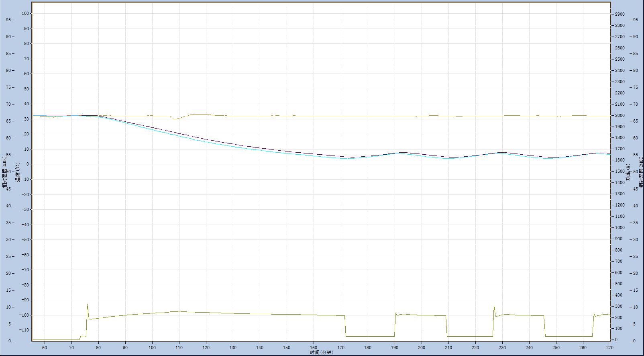Click the 2900 label on the power axis
This screenshot has height=356, width=644.
pyautogui.click(x=620, y=14)
